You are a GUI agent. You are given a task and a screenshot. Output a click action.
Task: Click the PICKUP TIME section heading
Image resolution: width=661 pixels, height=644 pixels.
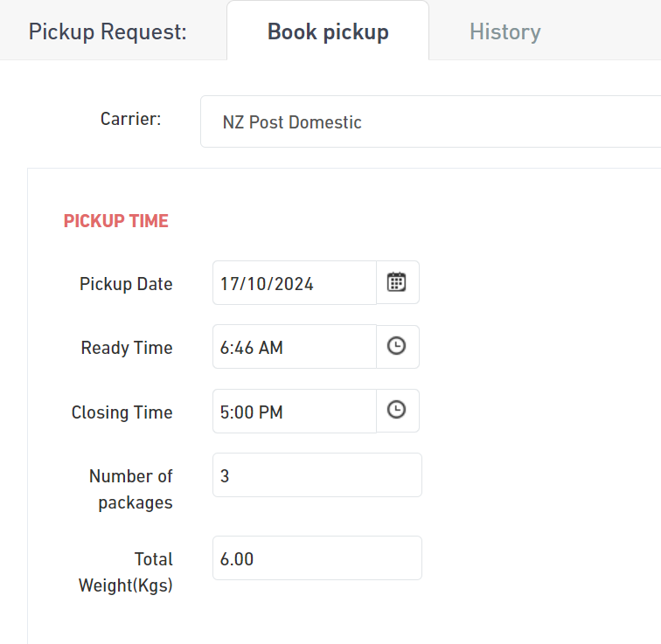point(116,221)
